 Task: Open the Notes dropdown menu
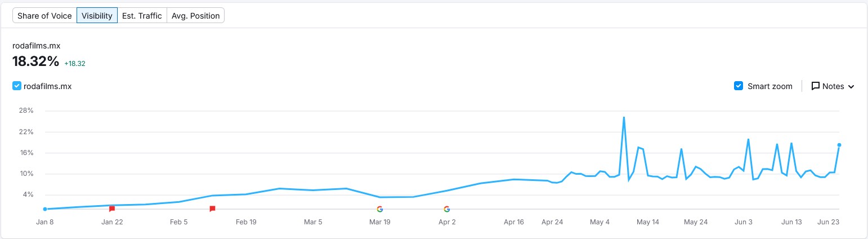pyautogui.click(x=833, y=86)
